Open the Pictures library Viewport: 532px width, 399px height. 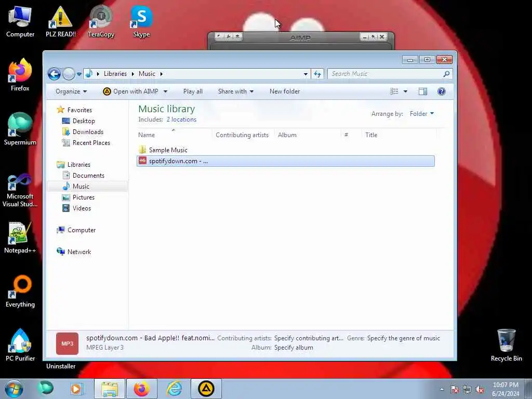click(84, 197)
